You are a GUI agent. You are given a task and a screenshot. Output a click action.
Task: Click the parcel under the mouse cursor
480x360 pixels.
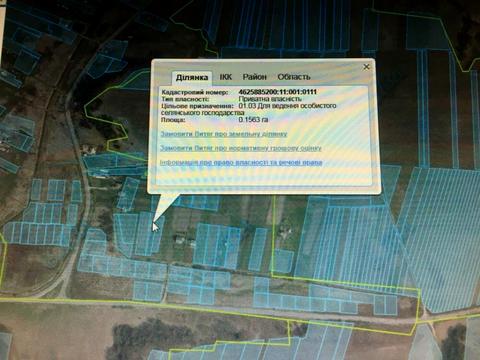[x=149, y=233]
